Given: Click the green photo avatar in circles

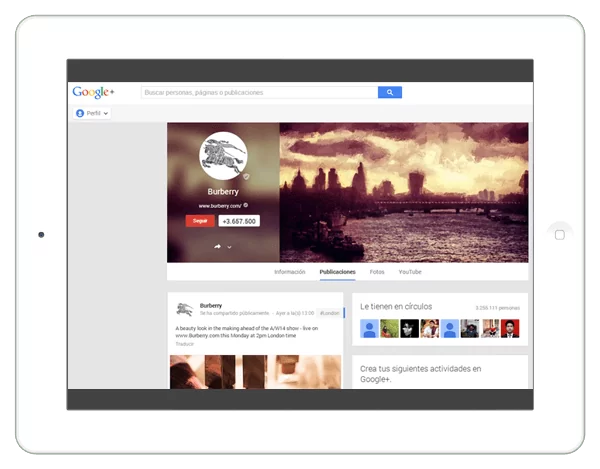Looking at the screenshot, I should [390, 329].
